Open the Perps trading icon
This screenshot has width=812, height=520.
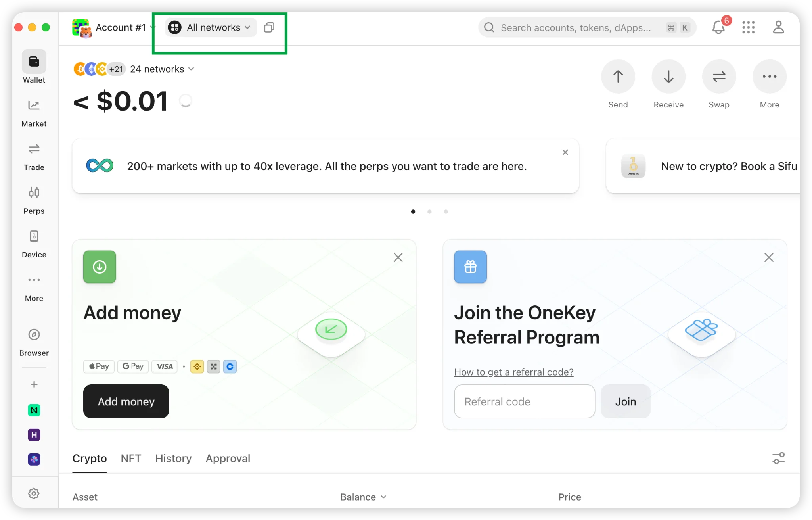pos(34,193)
